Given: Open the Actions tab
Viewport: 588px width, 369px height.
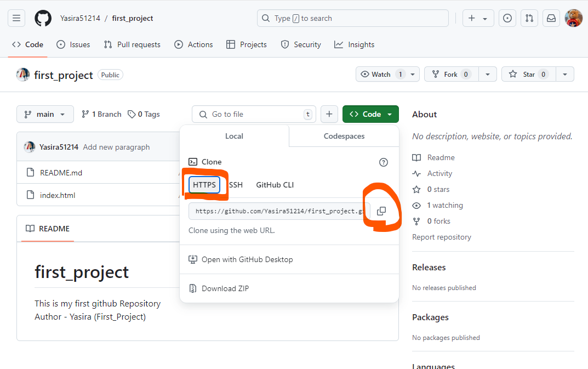Looking at the screenshot, I should pyautogui.click(x=193, y=44).
